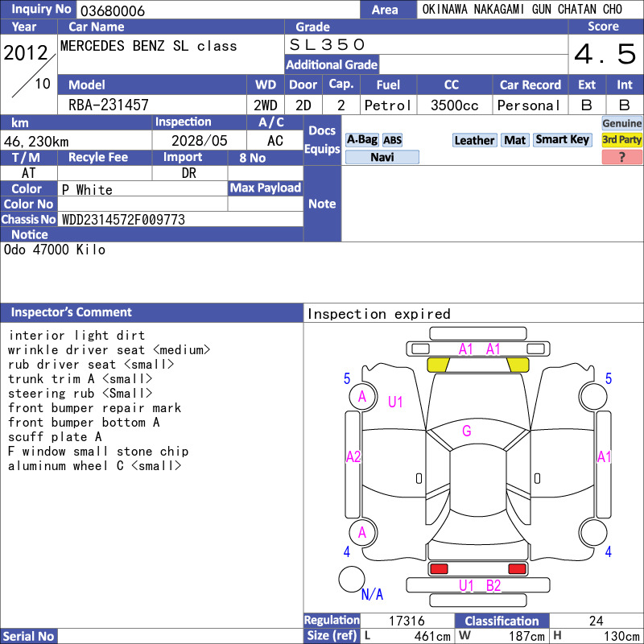Click the U1 mark on the hood
This screenshot has width=644, height=644.
[395, 402]
